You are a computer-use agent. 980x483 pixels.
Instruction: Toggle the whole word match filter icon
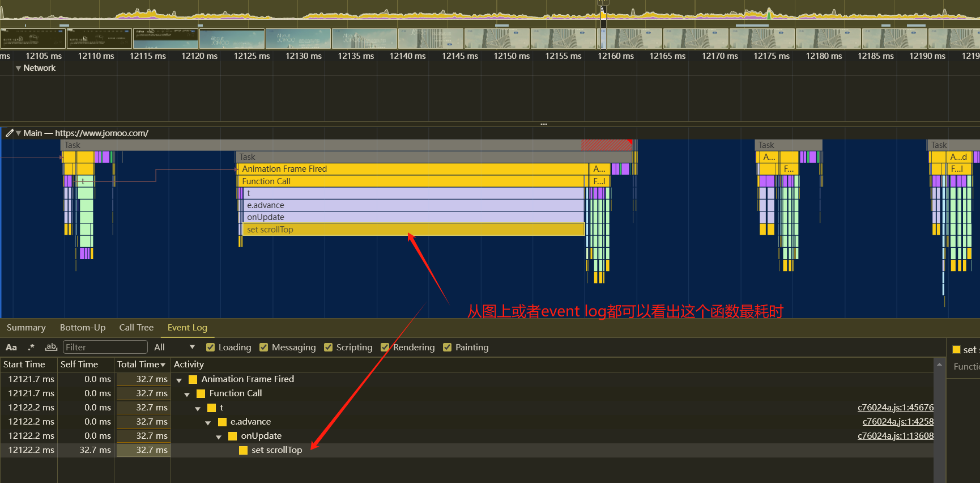[x=51, y=348]
